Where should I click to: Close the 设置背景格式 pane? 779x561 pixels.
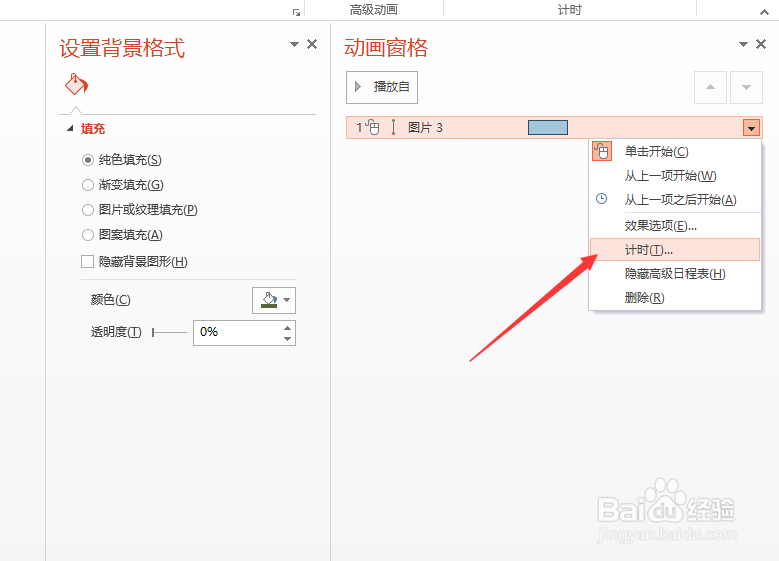[312, 44]
